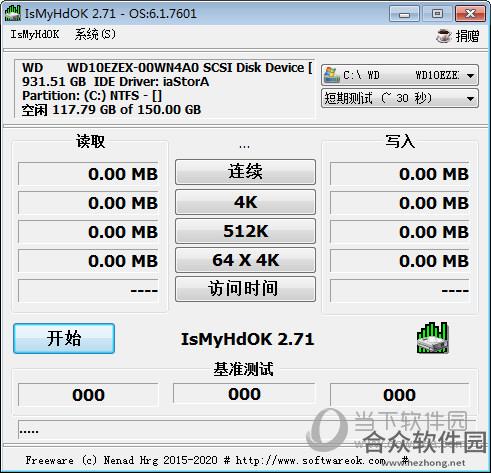Screen dimensions: 491x473
Task: Click the coffee cup donate icon
Action: (x=444, y=36)
